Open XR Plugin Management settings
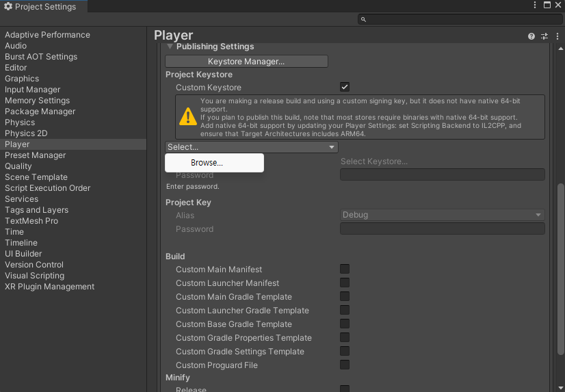The width and height of the screenshot is (565, 392). (x=49, y=287)
